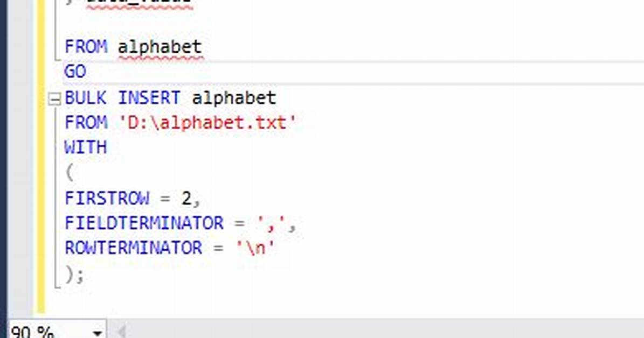Click the ',' field terminator string
Image resolution: width=644 pixels, height=338 pixels.
pyautogui.click(x=271, y=223)
